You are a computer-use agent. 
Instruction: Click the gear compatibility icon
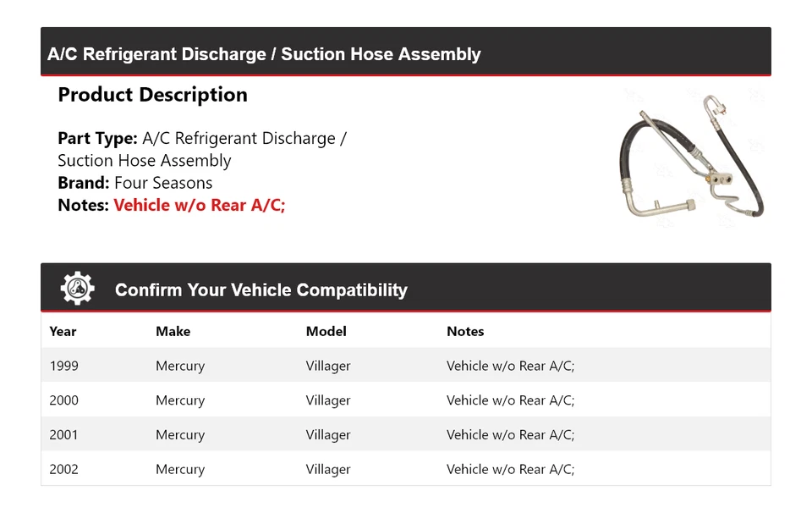coord(77,289)
